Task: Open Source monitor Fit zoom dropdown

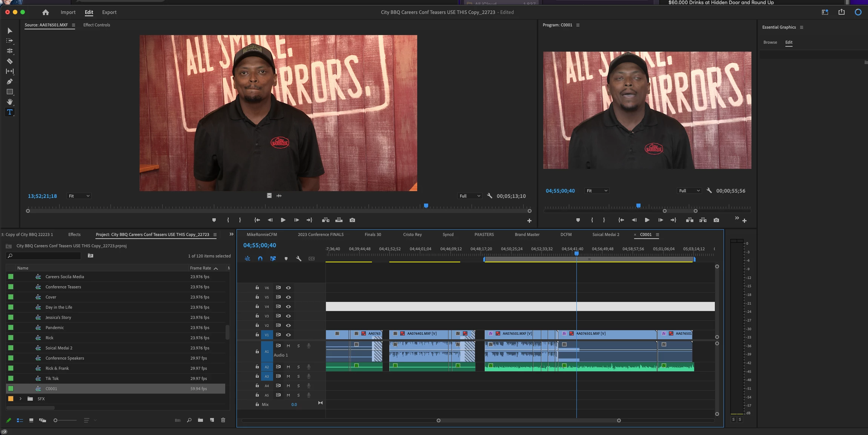Action: pyautogui.click(x=79, y=196)
